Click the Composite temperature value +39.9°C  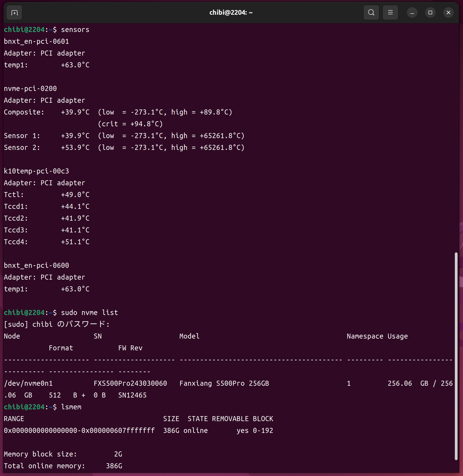[75, 112]
